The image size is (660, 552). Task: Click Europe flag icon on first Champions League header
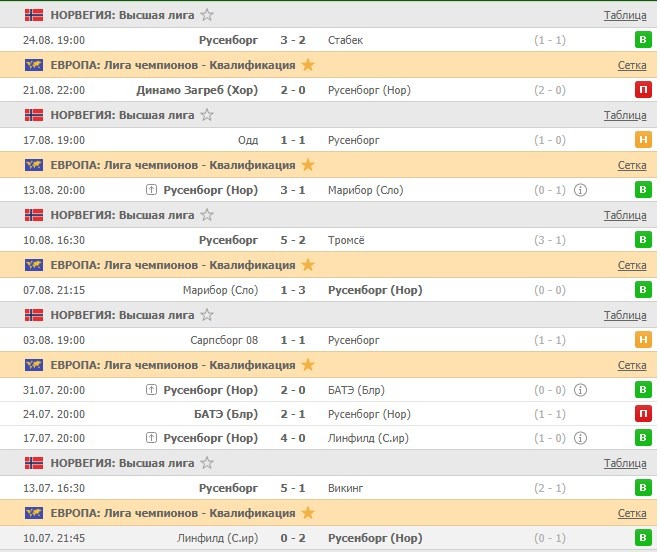click(x=34, y=65)
